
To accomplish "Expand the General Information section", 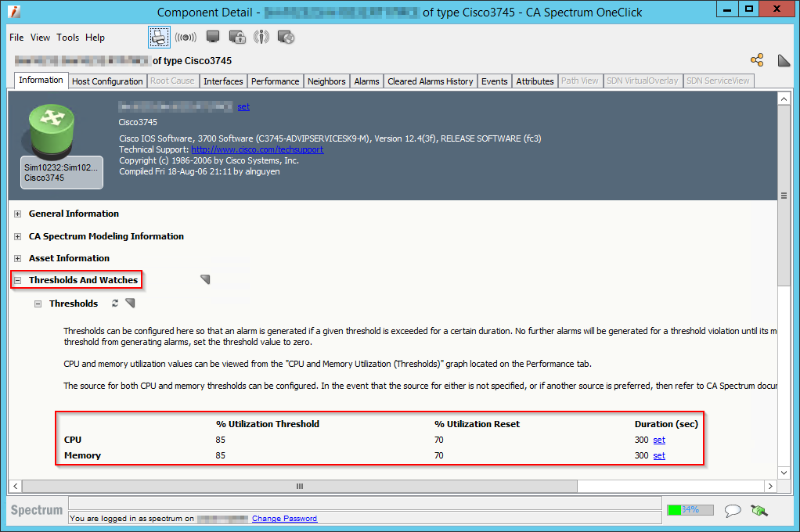I will point(16,214).
